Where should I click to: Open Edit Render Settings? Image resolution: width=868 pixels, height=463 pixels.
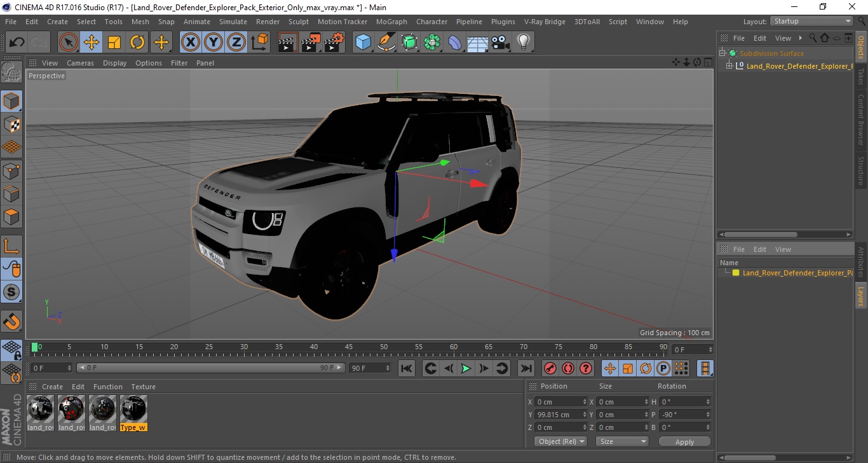click(x=334, y=43)
